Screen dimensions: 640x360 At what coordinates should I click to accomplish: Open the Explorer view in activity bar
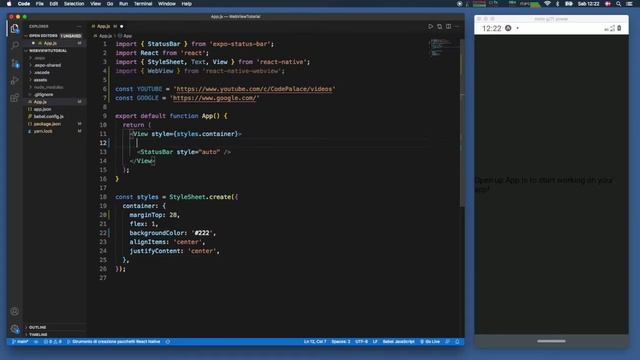coord(15,29)
